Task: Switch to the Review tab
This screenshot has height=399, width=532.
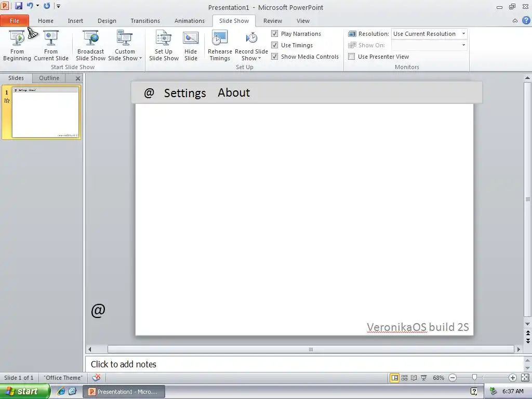Action: tap(272, 21)
